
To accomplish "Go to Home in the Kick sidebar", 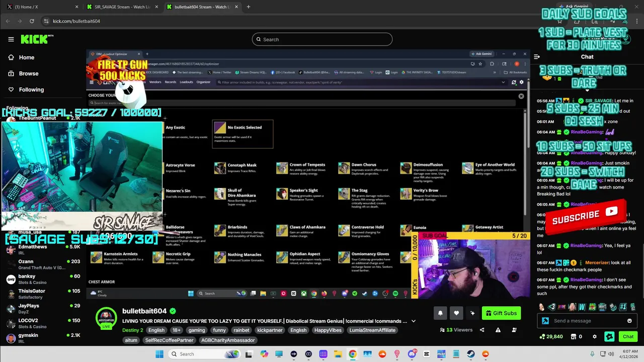I will (x=22, y=57).
